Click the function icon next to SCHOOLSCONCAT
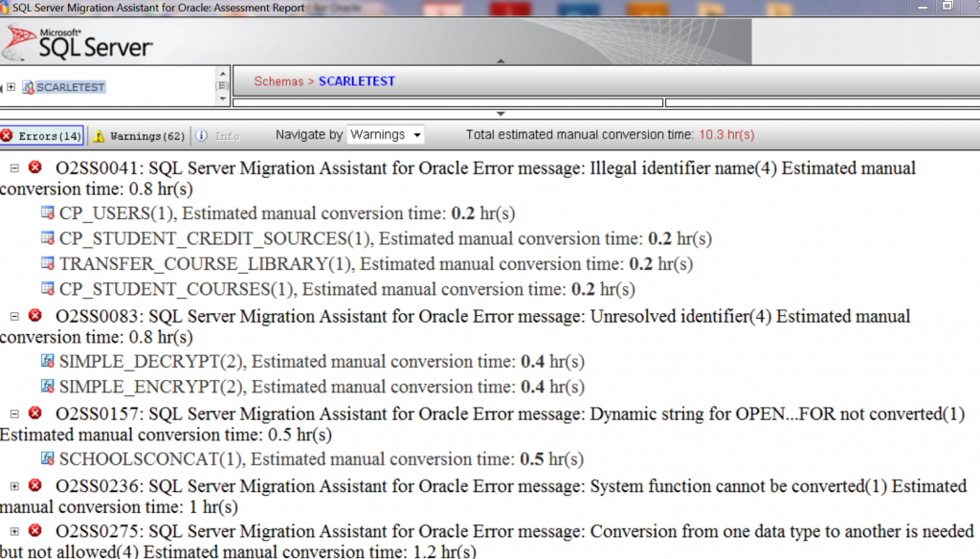The image size is (980, 559). click(x=48, y=458)
